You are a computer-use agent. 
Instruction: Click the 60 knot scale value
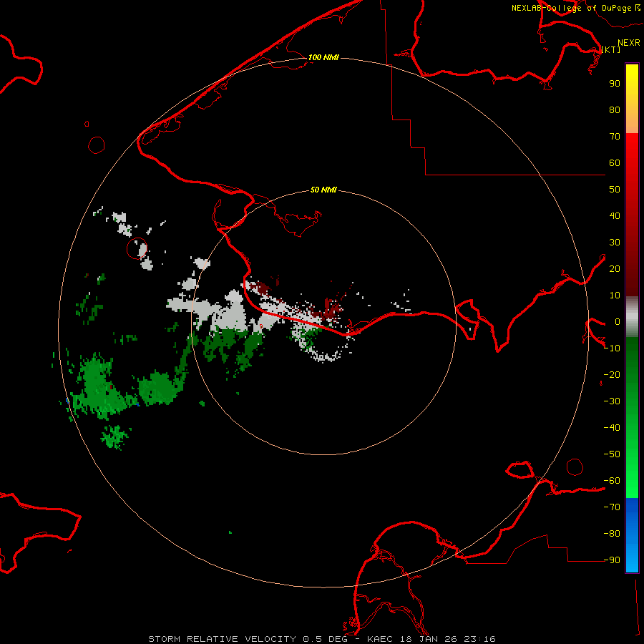tap(615, 162)
